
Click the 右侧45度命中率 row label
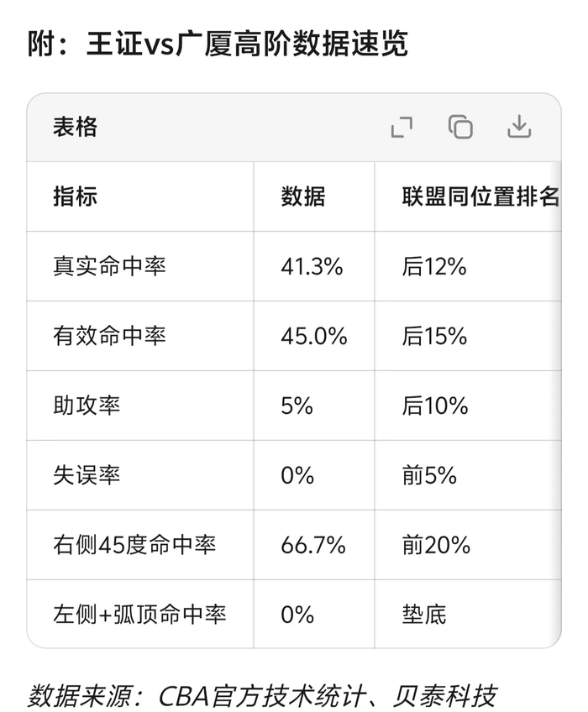pos(134,545)
